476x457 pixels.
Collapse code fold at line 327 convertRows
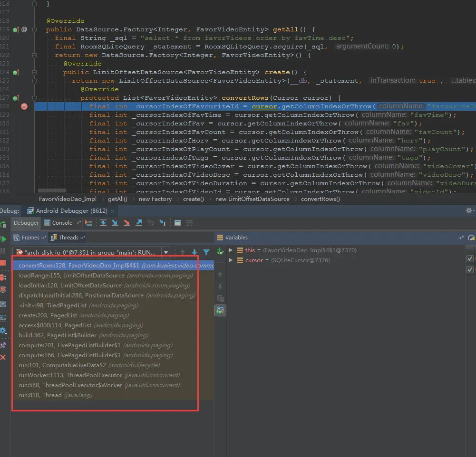coord(34,98)
